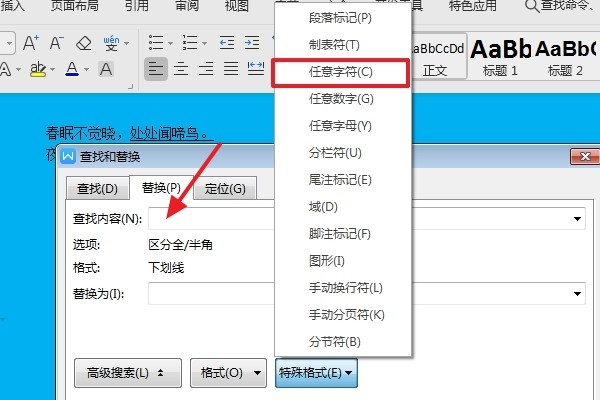Screen dimensions: 600x400
Task: Apply the 标题 1 style
Action: pos(501,57)
